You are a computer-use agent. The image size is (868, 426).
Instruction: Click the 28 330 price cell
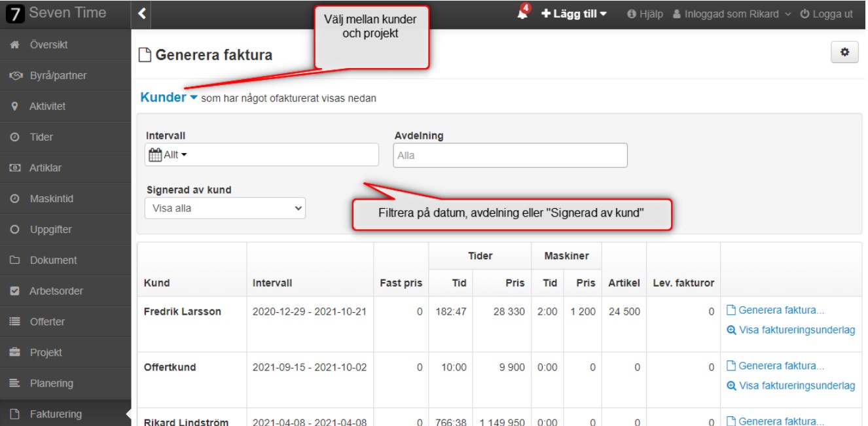(509, 311)
